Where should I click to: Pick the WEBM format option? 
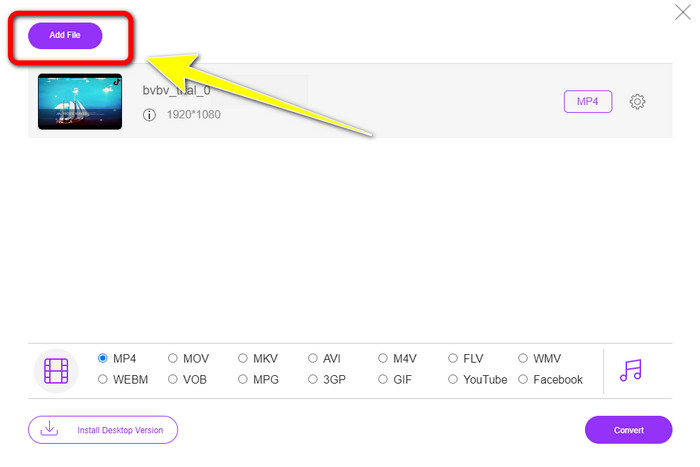pyautogui.click(x=103, y=380)
